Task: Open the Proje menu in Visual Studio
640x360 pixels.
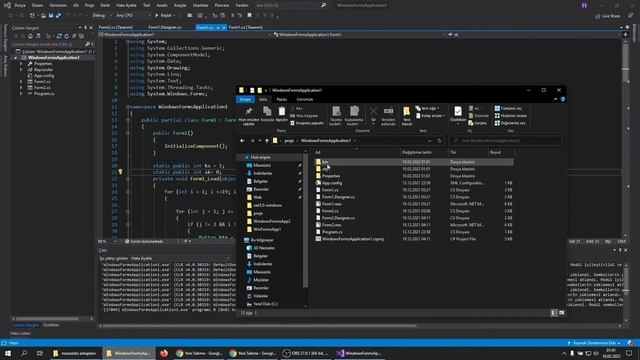Action: tap(89, 5)
